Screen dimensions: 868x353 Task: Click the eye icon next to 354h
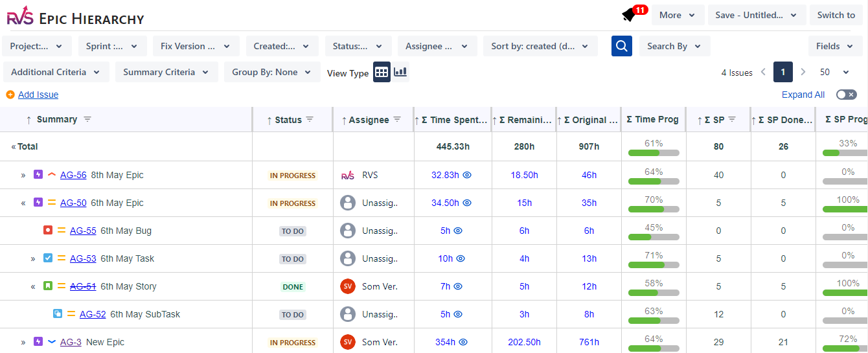coord(463,342)
